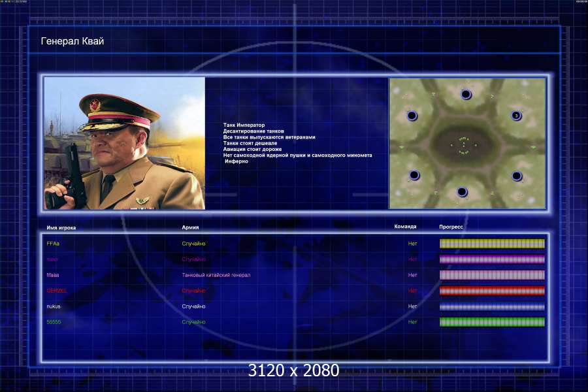Click the Десантирование танков bonus line
The height and width of the screenshot is (392, 588).
[x=253, y=131]
